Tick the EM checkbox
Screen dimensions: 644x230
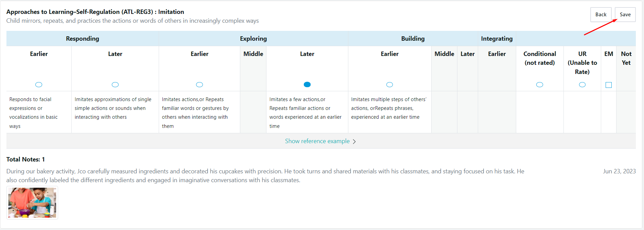609,85
